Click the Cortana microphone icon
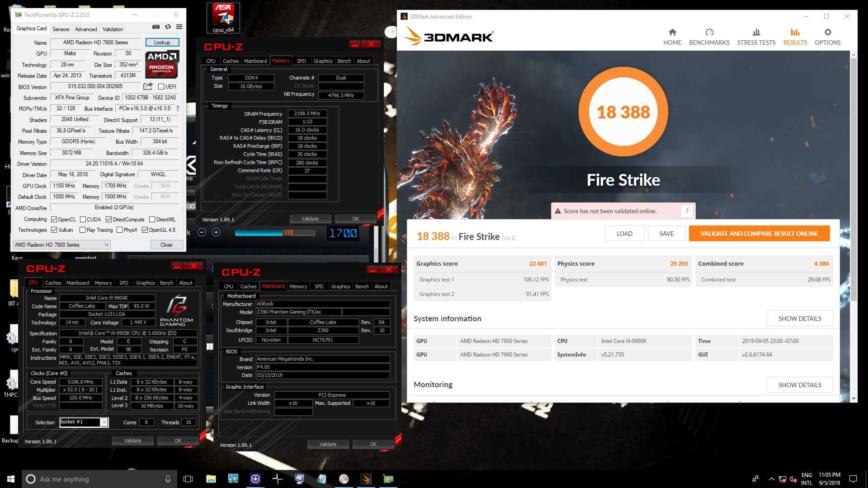This screenshot has height=488, width=868. [168, 479]
